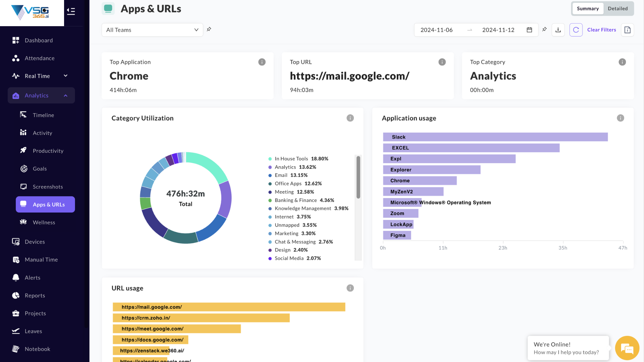Viewport: 644px width, 362px height.
Task: Switch to the Summary view
Action: 588,9
